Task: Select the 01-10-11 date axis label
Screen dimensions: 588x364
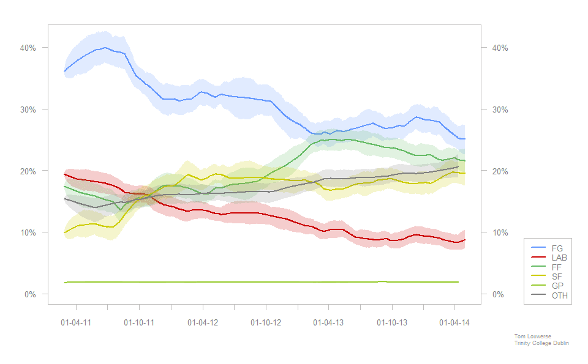Action: click(x=140, y=322)
